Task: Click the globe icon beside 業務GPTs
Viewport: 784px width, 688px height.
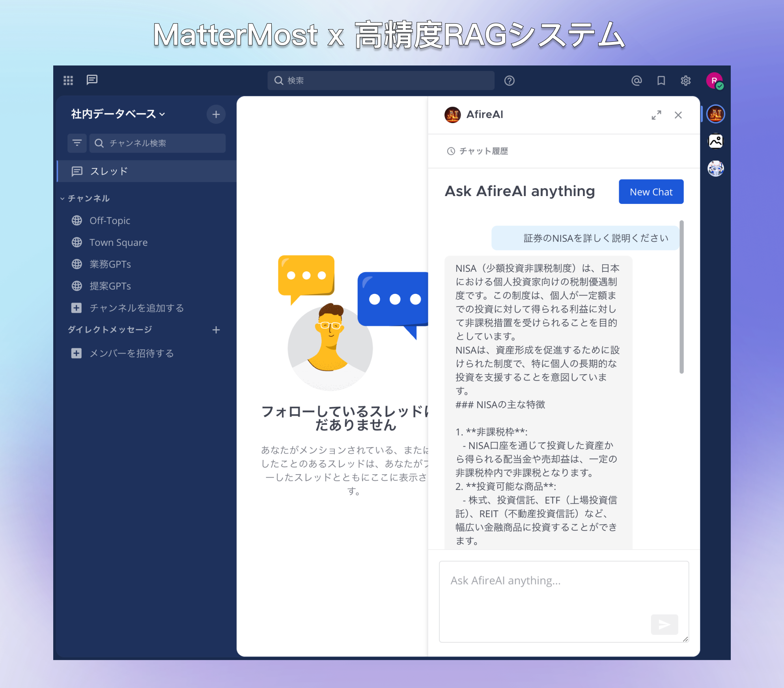Action: click(77, 264)
